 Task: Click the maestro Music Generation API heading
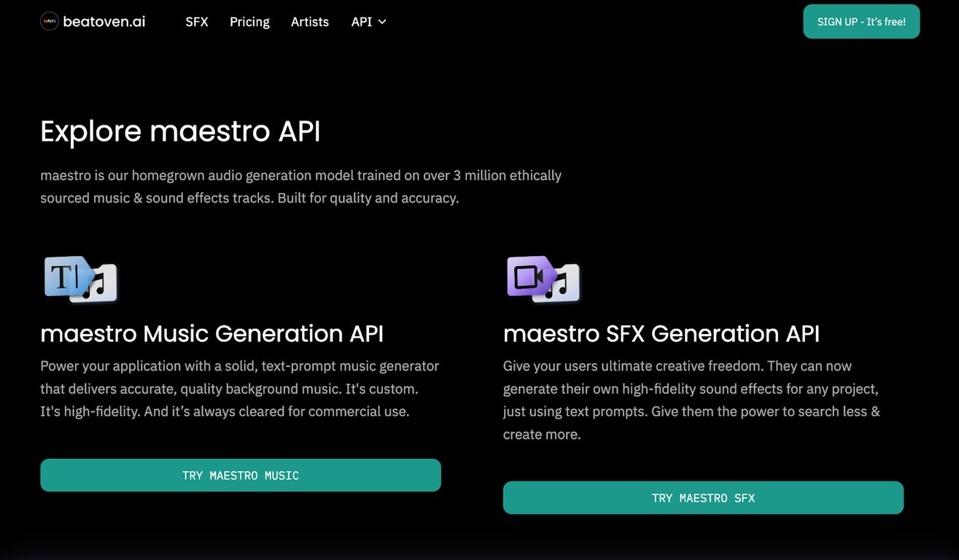tap(212, 333)
